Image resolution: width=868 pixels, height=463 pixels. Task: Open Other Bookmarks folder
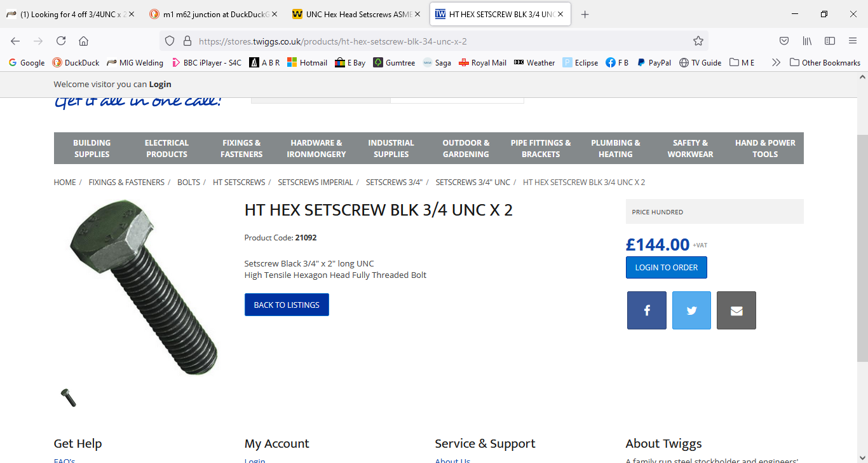pyautogui.click(x=825, y=62)
